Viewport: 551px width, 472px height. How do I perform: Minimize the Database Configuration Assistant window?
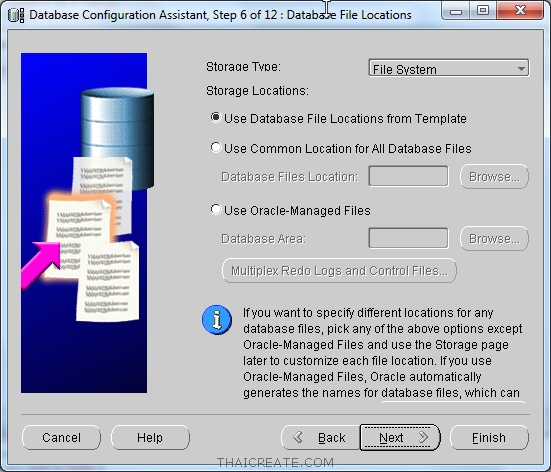[456, 11]
